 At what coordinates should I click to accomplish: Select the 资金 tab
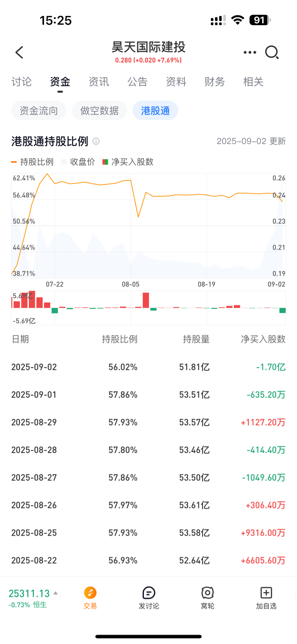tap(60, 82)
